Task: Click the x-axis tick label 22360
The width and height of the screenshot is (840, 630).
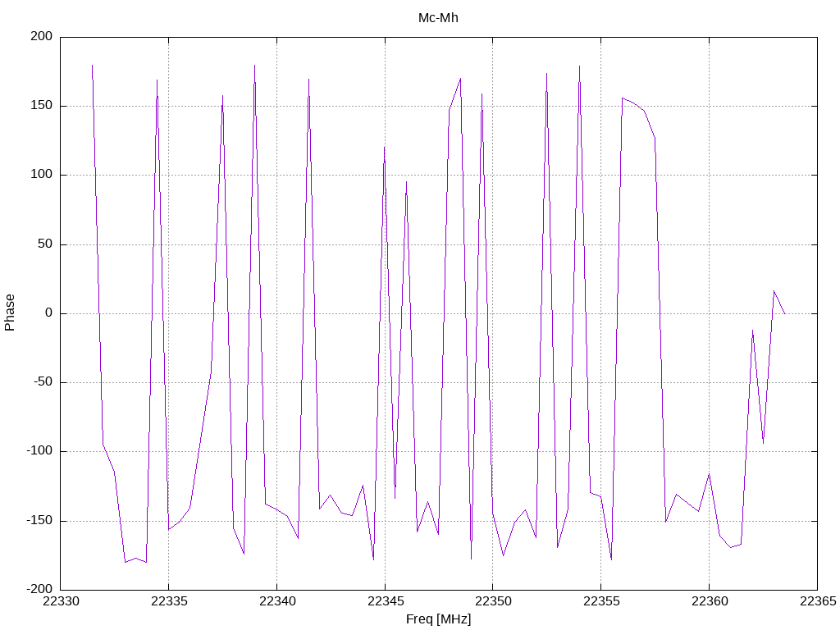Action: [710, 601]
